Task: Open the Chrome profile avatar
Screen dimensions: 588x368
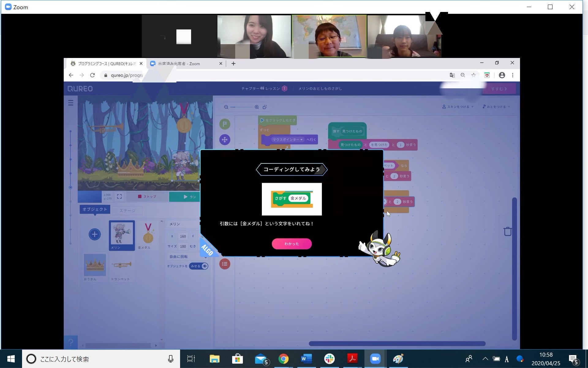Action: 502,75
